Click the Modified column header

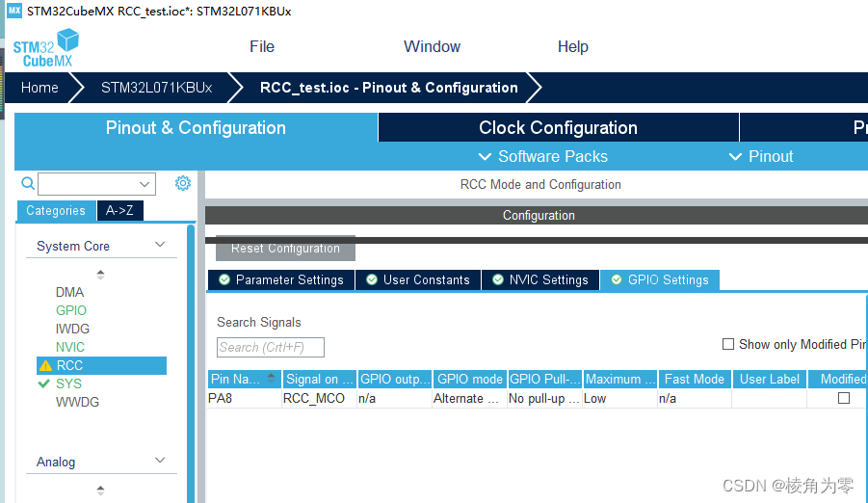tap(837, 379)
